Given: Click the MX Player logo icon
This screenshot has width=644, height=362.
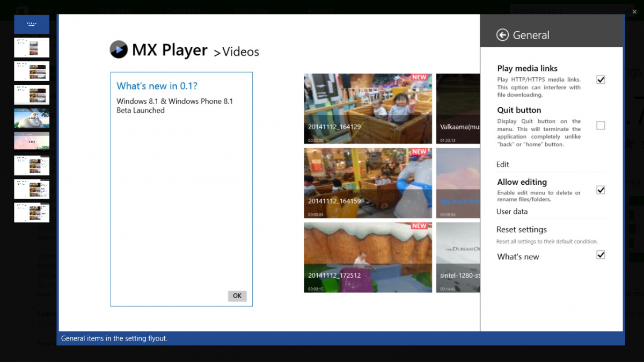Looking at the screenshot, I should point(119,49).
